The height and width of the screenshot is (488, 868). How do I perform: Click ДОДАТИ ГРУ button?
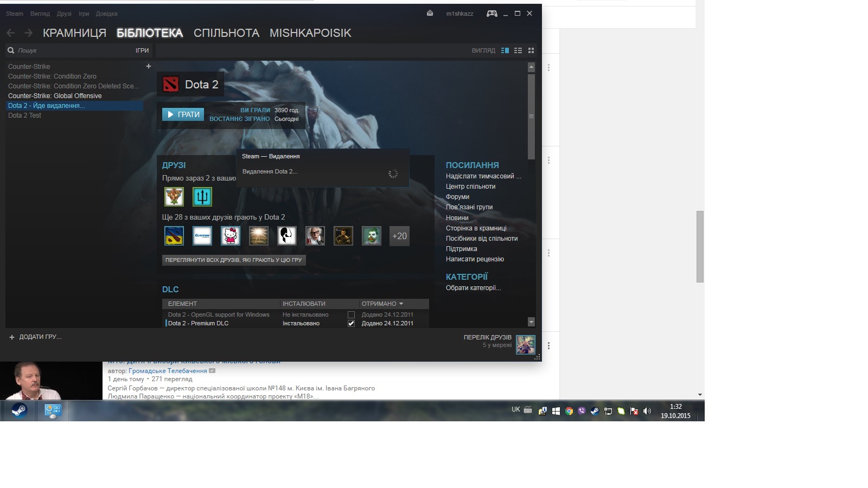tap(35, 337)
